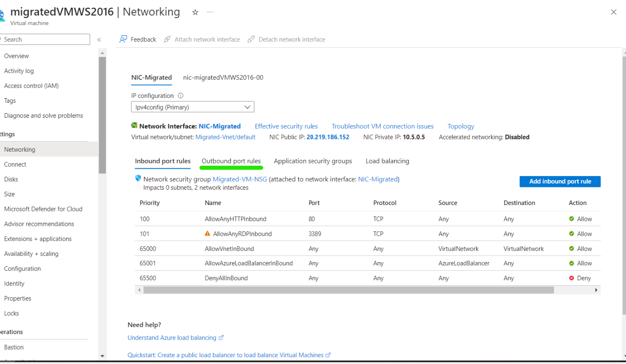The width and height of the screenshot is (626, 364).
Task: Open the NIC-Migrated network interface link
Action: coord(220,126)
